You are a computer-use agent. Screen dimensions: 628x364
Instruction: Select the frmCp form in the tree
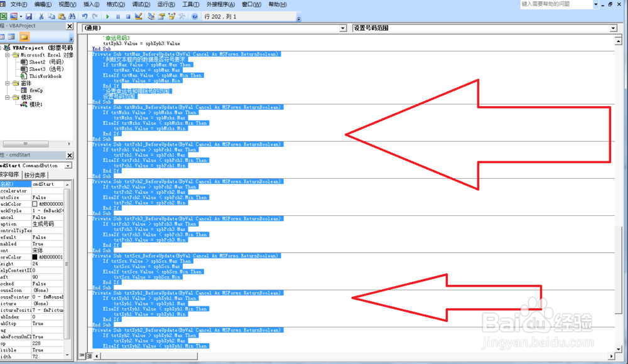point(36,90)
